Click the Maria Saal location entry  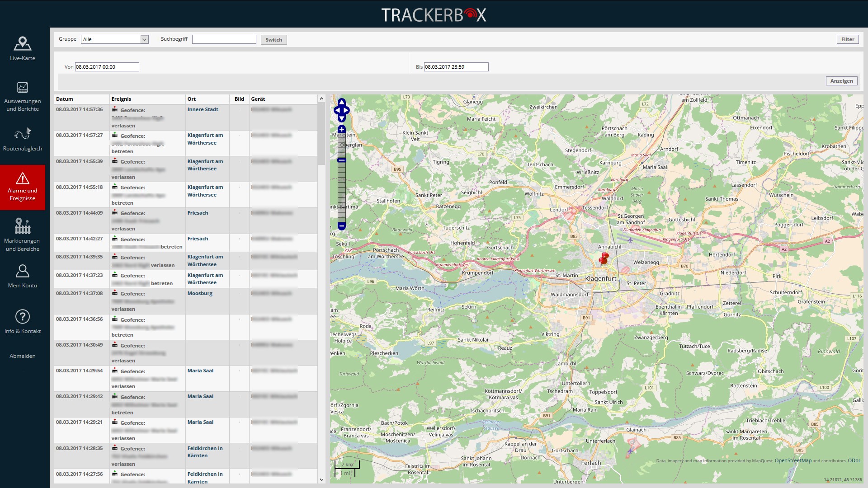tap(200, 370)
